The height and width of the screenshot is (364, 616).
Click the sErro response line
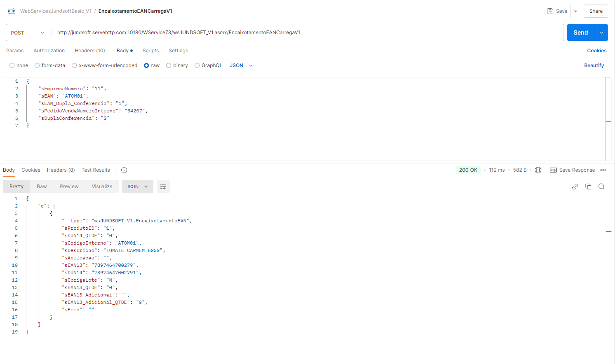coord(78,310)
